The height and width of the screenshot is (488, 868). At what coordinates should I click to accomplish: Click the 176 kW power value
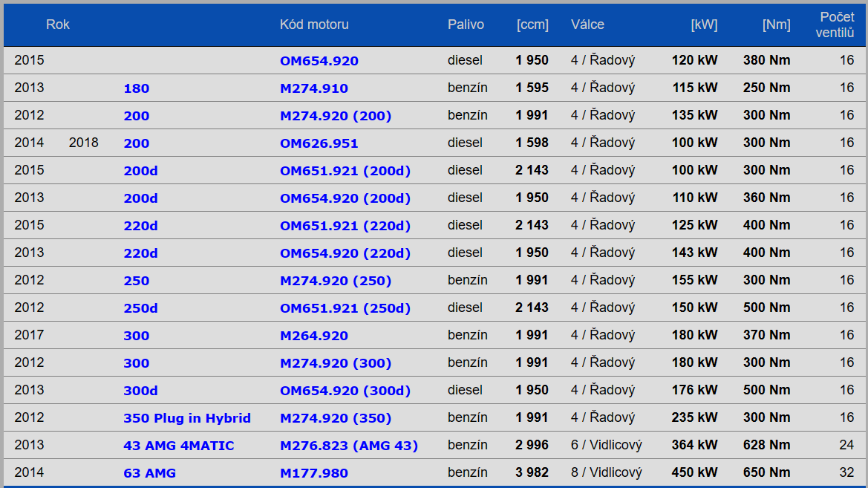[x=695, y=390]
